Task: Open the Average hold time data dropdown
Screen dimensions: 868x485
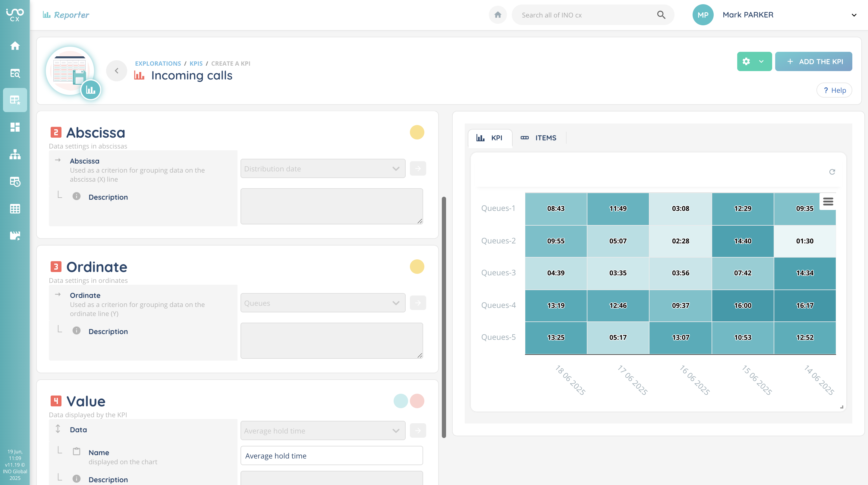Action: (x=322, y=430)
